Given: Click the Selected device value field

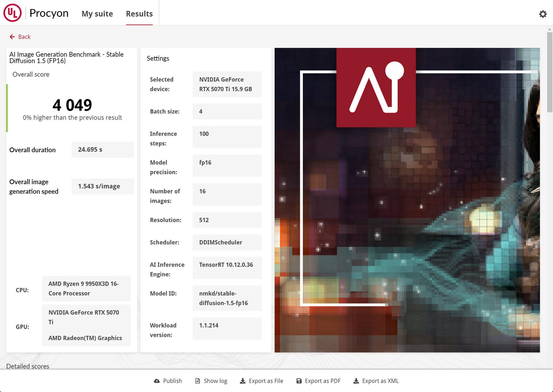Looking at the screenshot, I should [227, 84].
